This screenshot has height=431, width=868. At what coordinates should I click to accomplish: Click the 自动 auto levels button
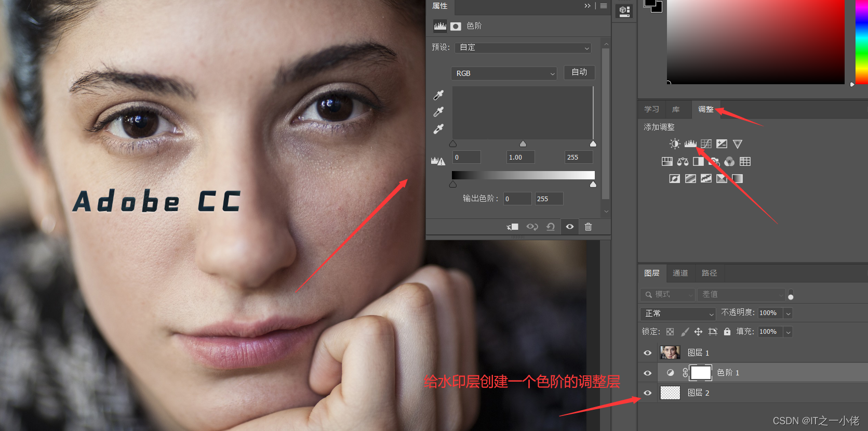pos(579,72)
